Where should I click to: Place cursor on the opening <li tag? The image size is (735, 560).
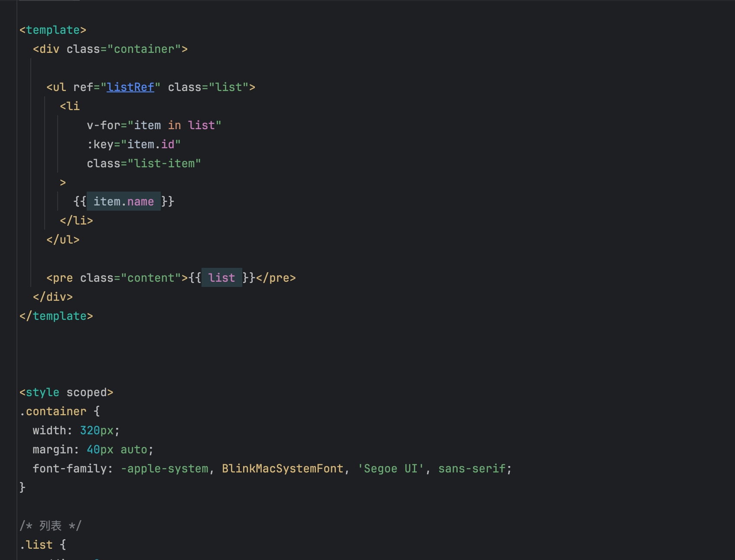(x=70, y=106)
